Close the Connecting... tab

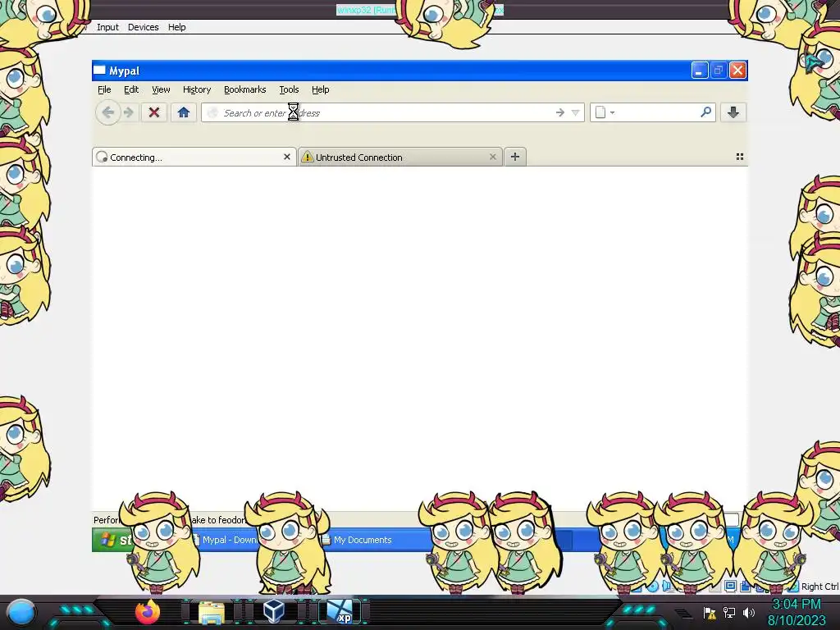pyautogui.click(x=287, y=157)
